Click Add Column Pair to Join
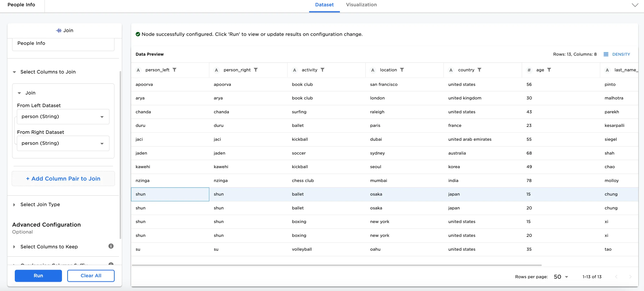Image resolution: width=644 pixels, height=291 pixels. coord(63,178)
